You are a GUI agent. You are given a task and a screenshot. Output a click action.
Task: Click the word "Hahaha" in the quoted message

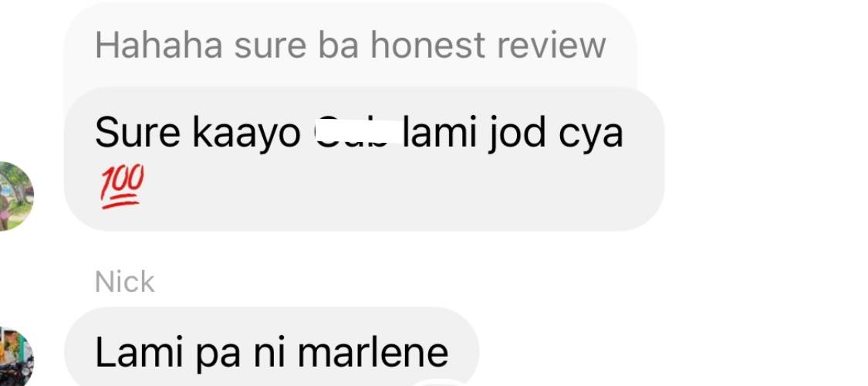click(159, 45)
